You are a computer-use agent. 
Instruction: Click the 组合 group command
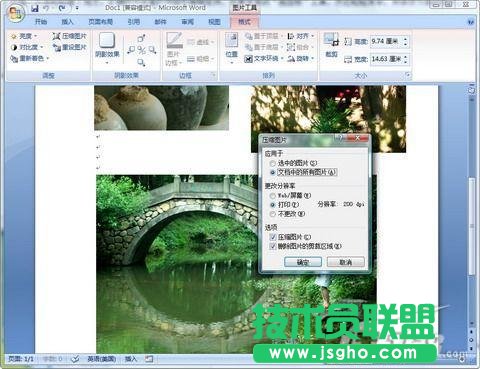tap(301, 47)
